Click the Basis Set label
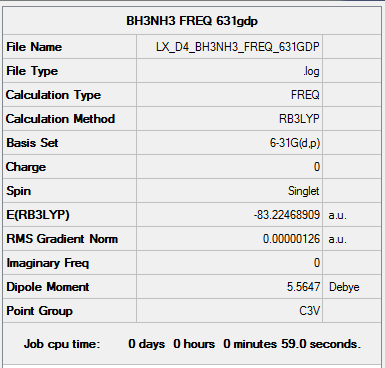 (x=32, y=143)
